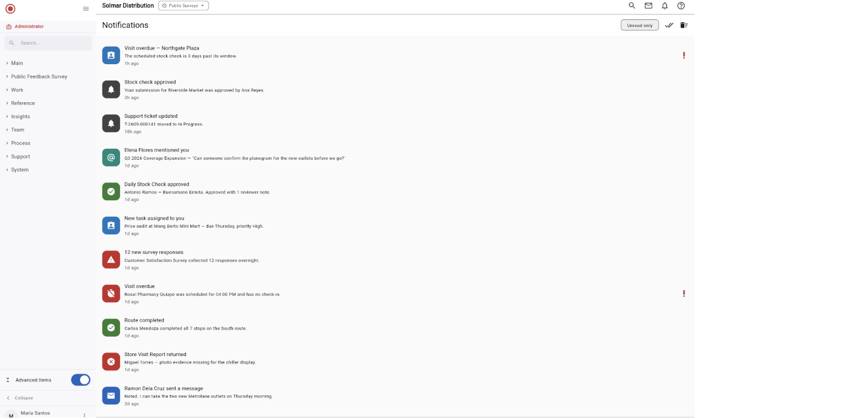Click the Daily Stock Check approved checkmark icon
Viewport: 868px width, 418px height.
click(111, 191)
